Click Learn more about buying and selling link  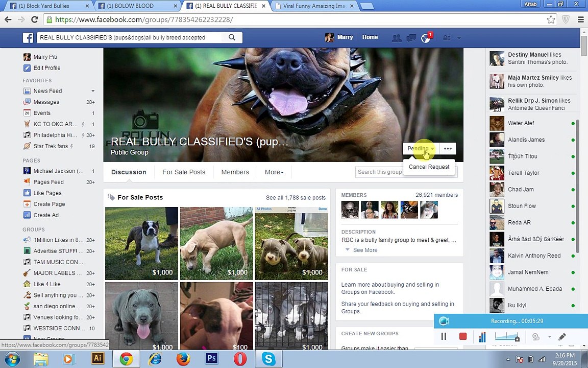coord(390,288)
